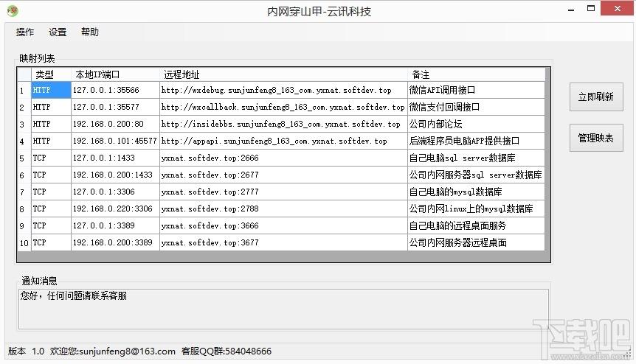Click the 备注 column header
The width and height of the screenshot is (636, 364).
[476, 74]
